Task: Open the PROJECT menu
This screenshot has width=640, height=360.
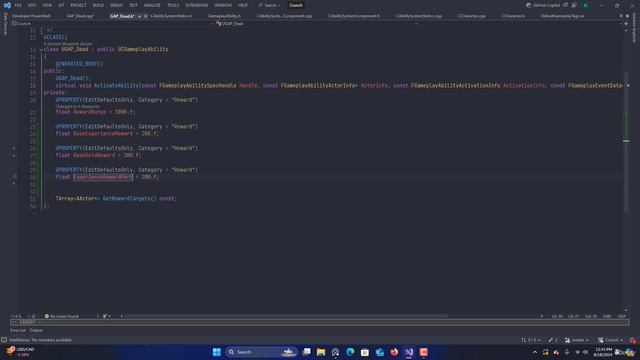Action: 78,5
